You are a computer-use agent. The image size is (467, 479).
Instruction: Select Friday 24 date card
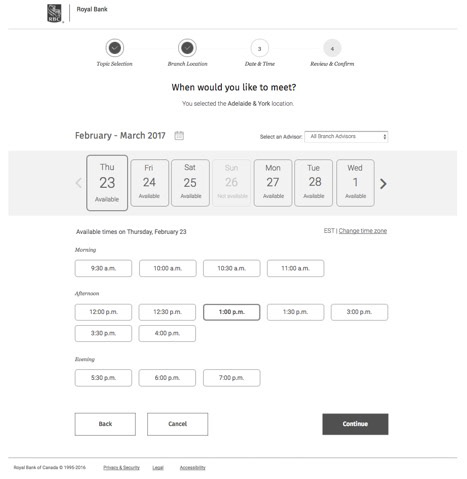149,183
